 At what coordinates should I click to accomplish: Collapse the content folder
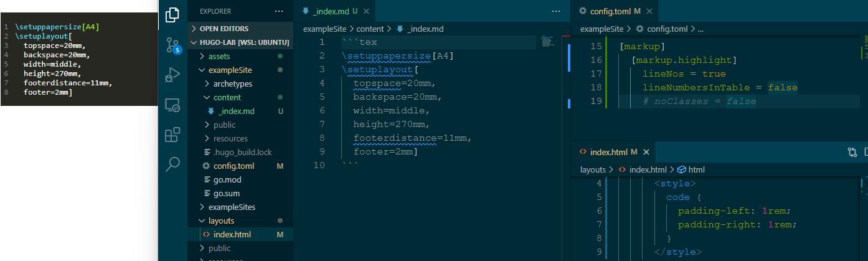240,97
